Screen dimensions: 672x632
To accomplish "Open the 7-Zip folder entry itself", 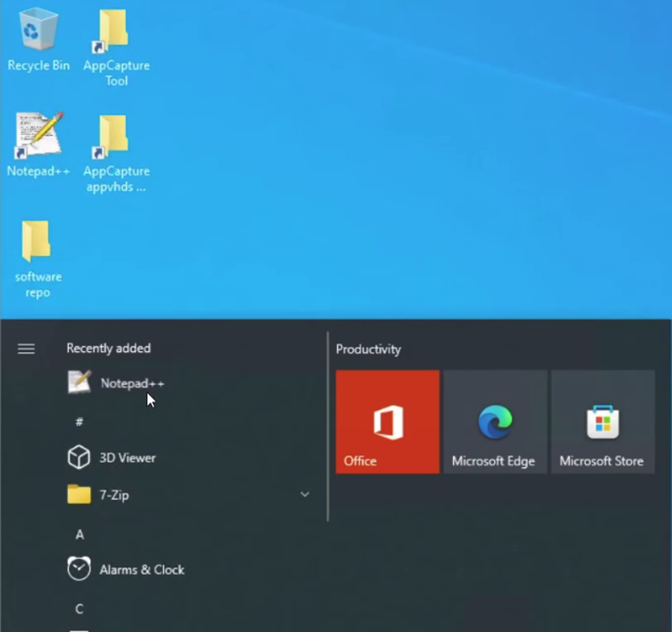I will [x=113, y=494].
